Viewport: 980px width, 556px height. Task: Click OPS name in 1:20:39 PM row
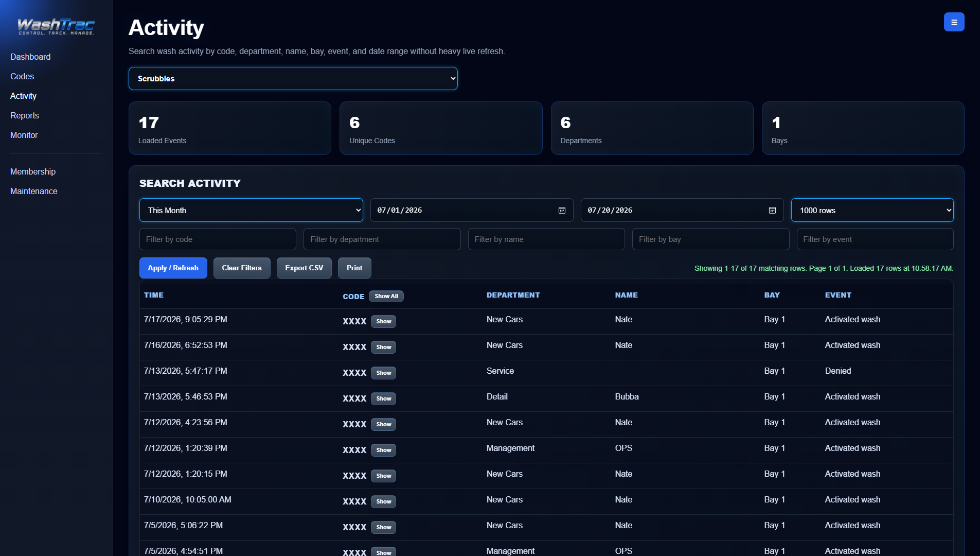coord(624,448)
